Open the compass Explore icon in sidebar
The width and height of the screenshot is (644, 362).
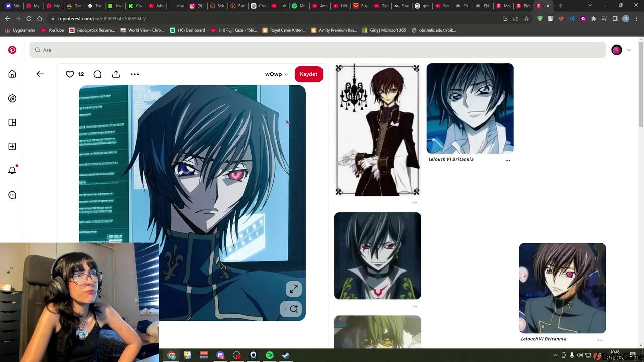[x=12, y=99]
